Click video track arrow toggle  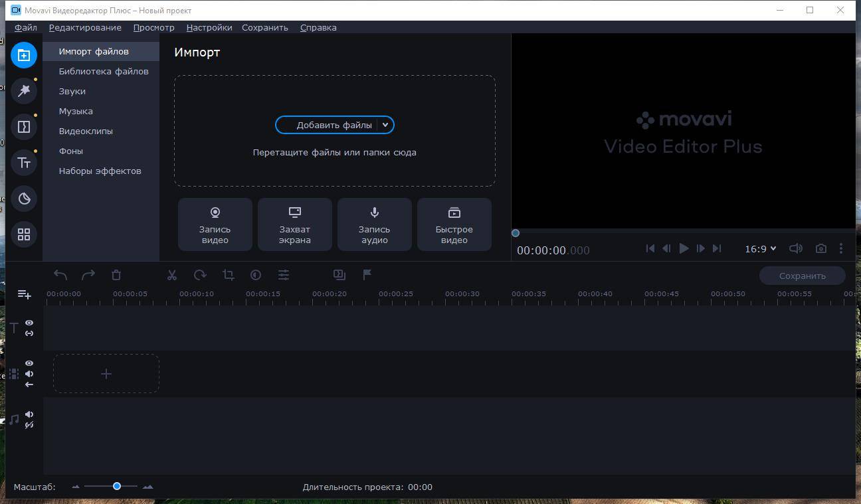click(x=29, y=384)
